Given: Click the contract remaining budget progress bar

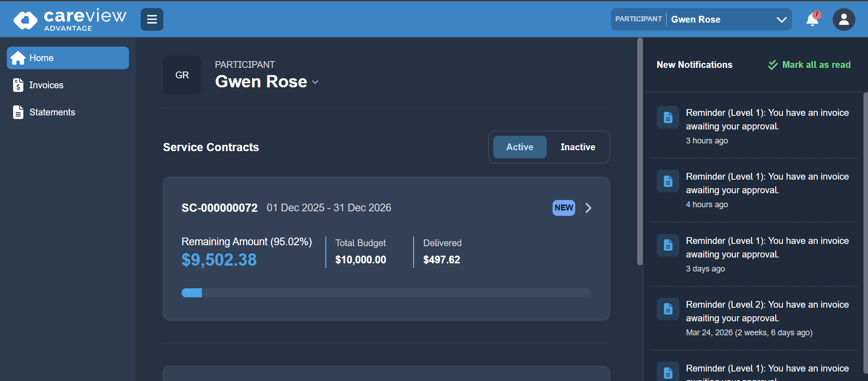Looking at the screenshot, I should [386, 293].
